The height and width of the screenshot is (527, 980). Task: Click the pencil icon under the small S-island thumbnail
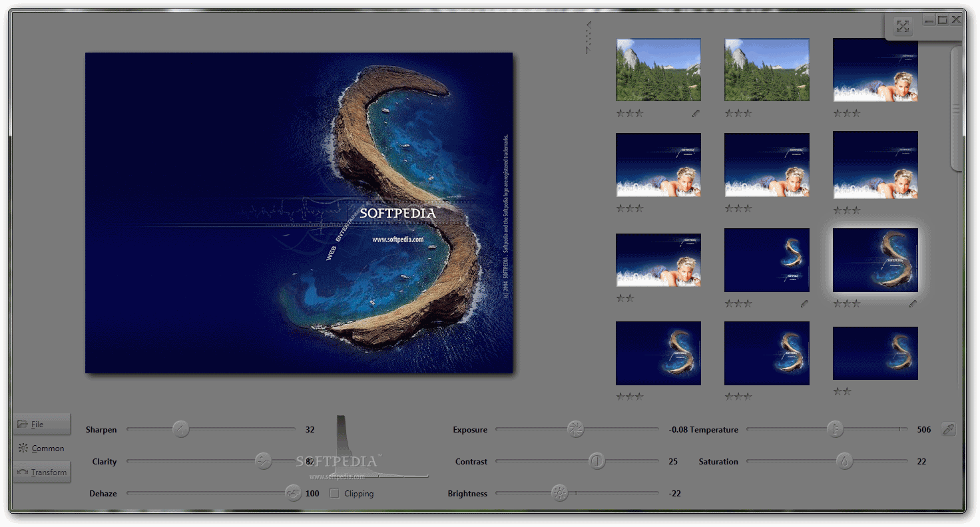(x=804, y=303)
